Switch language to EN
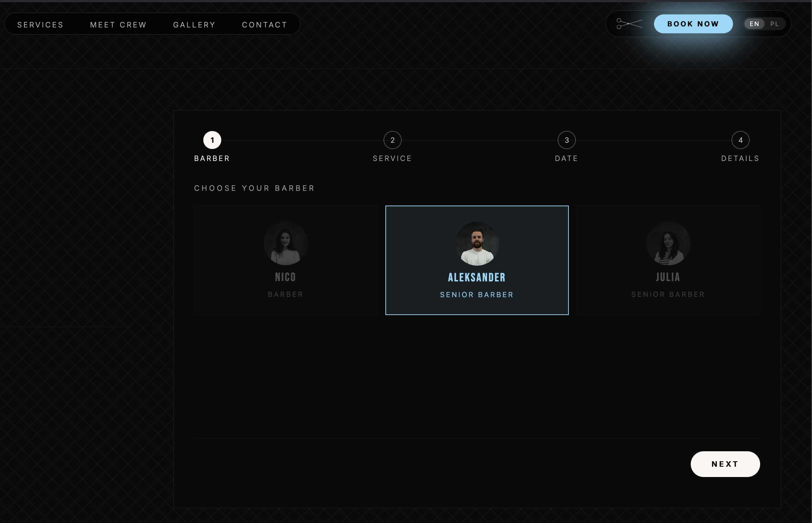This screenshot has height=523, width=812. tap(754, 24)
